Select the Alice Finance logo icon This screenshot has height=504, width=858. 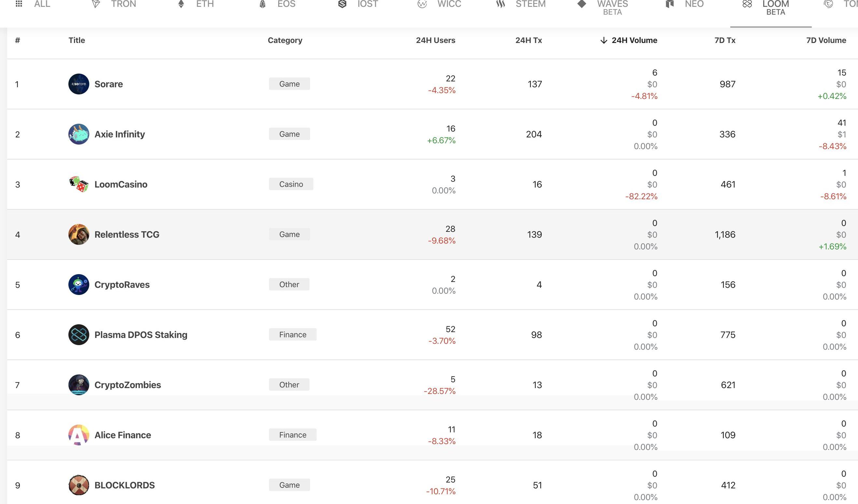pos(79,435)
